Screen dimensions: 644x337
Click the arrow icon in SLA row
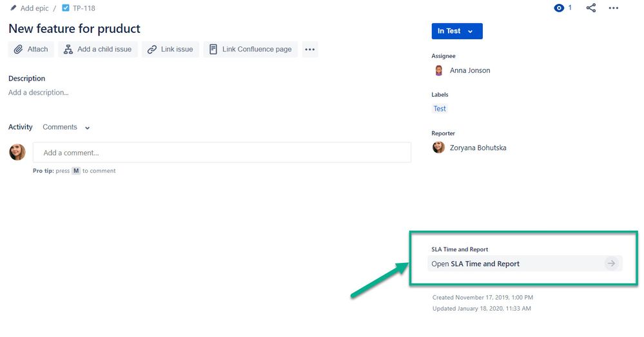(611, 264)
